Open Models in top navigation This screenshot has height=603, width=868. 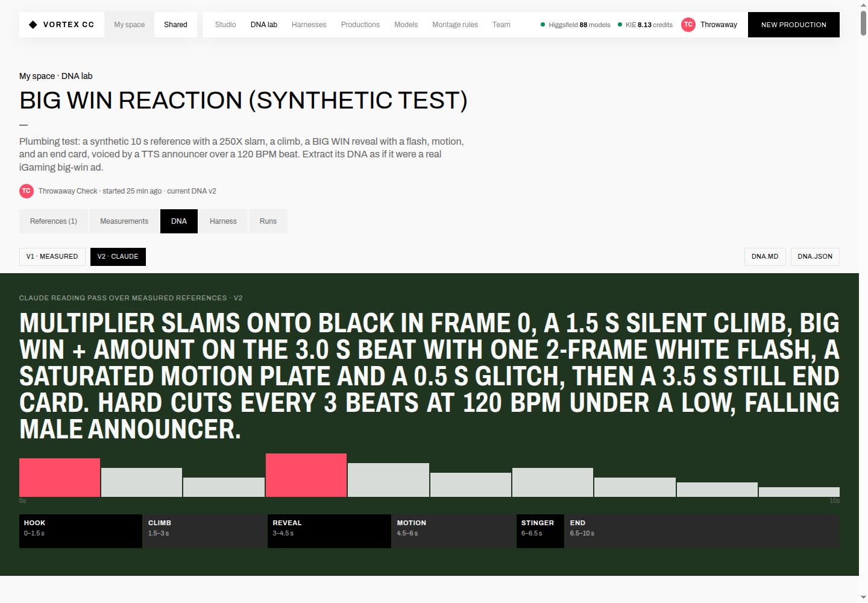(x=406, y=25)
